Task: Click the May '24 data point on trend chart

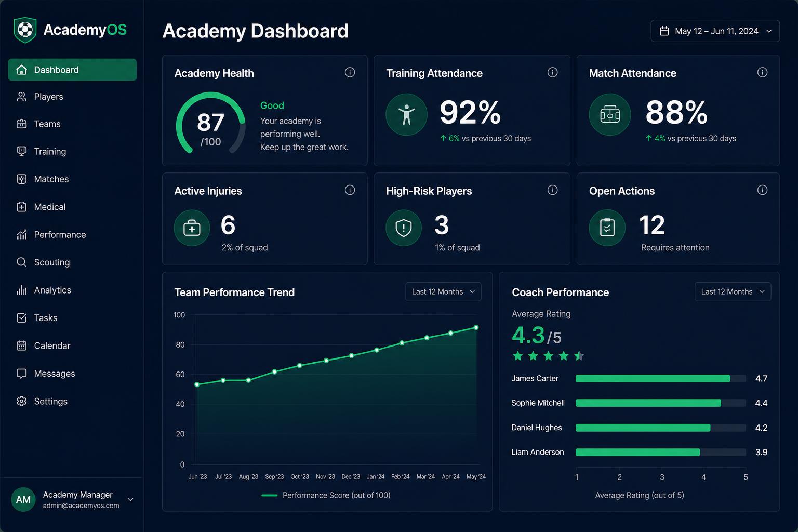Action: point(476,328)
